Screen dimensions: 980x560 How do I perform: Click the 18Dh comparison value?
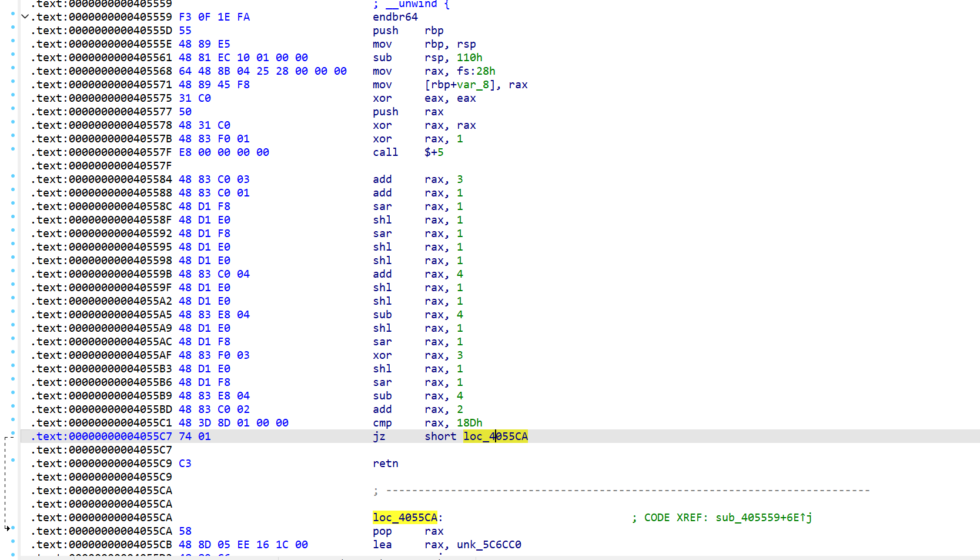(x=470, y=422)
